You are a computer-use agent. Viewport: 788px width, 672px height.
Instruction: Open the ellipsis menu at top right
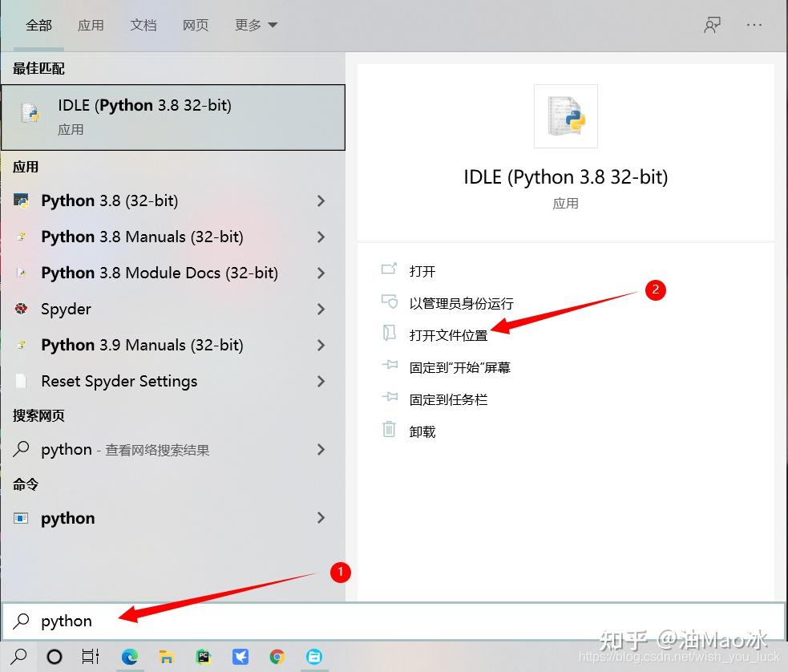pyautogui.click(x=754, y=25)
